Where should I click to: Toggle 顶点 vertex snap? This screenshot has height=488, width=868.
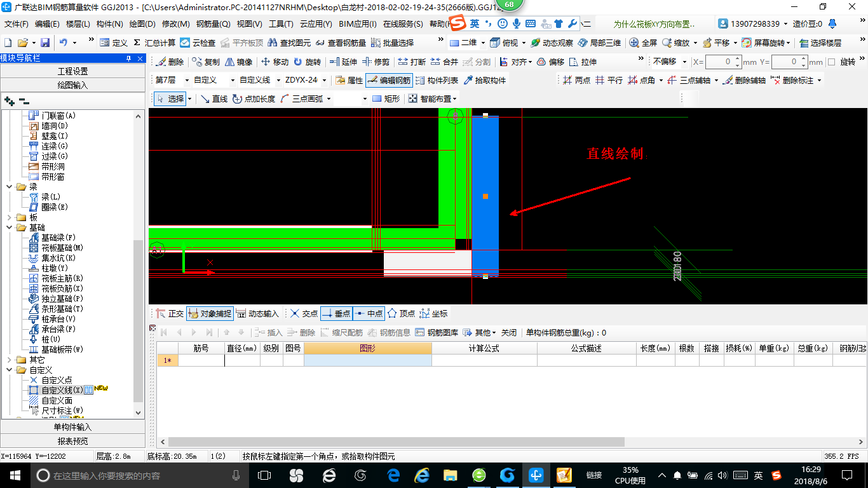click(x=401, y=313)
